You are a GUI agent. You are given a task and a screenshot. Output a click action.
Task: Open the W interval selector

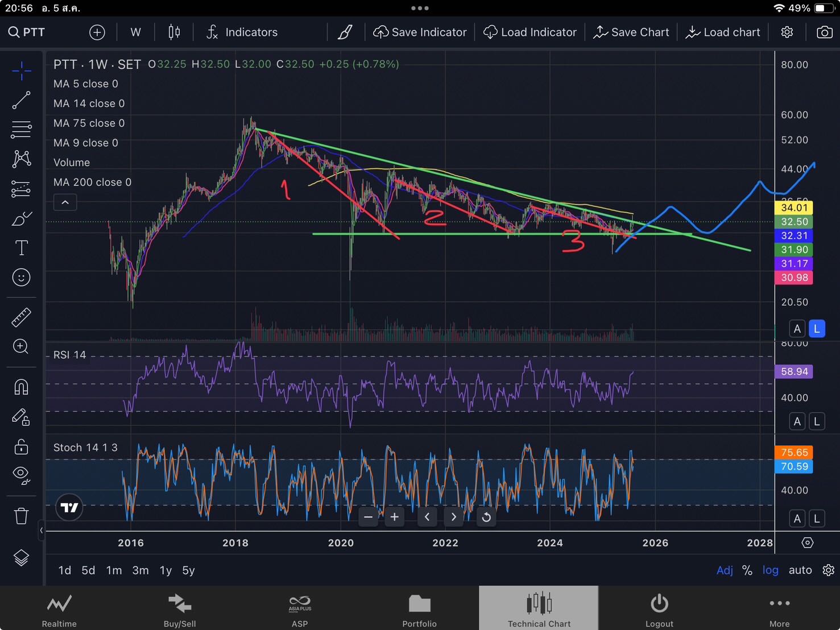point(135,32)
